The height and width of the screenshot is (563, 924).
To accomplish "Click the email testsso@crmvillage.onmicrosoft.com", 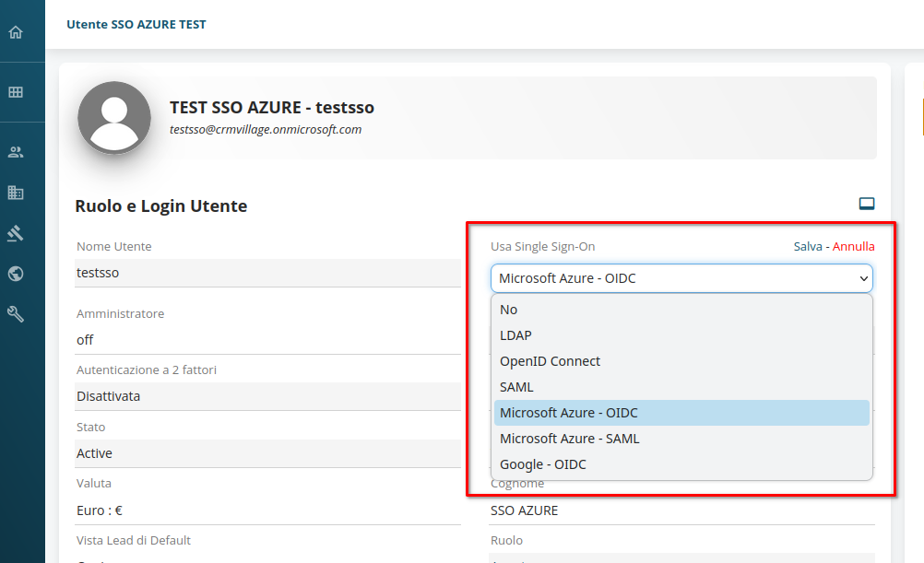I will 266,130.
